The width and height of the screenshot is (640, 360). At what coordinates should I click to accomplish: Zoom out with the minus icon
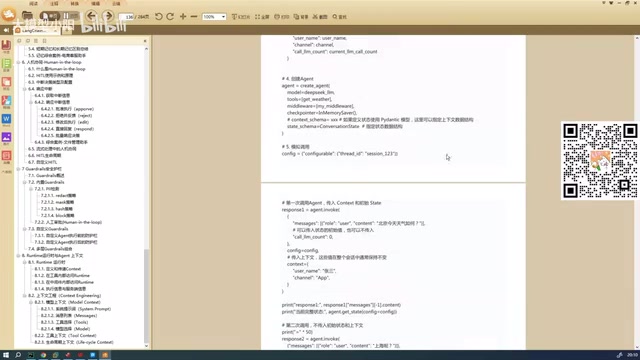[x=194, y=16]
